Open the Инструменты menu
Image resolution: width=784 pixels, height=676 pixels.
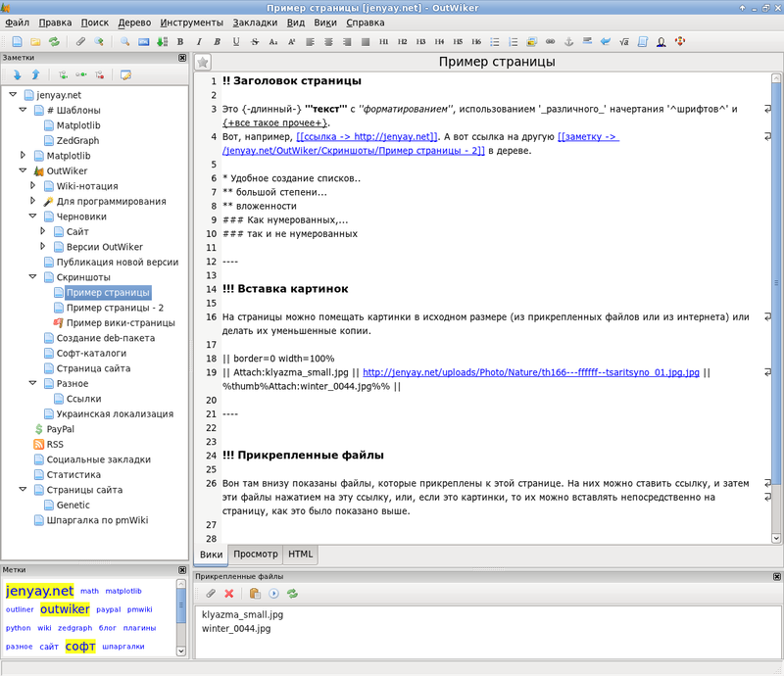[192, 21]
